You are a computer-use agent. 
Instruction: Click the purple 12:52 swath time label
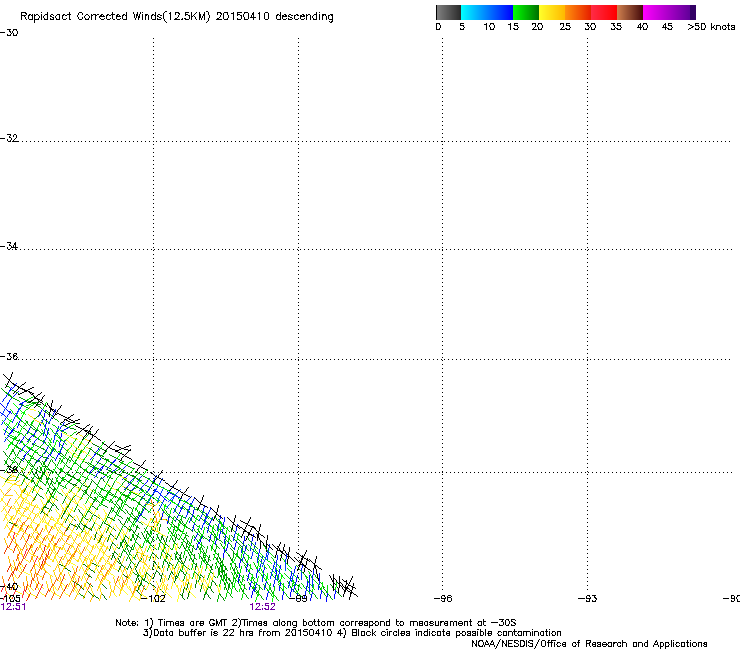pyautogui.click(x=262, y=607)
